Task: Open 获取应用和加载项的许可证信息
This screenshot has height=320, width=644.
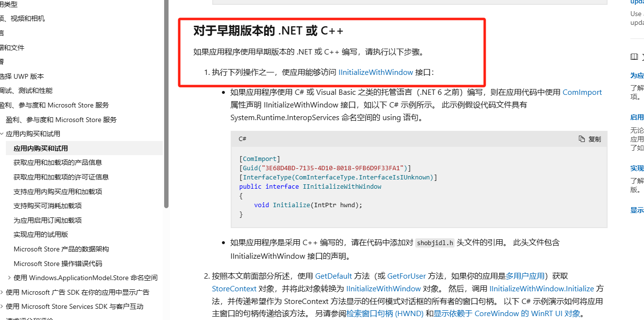Action: coord(61,177)
